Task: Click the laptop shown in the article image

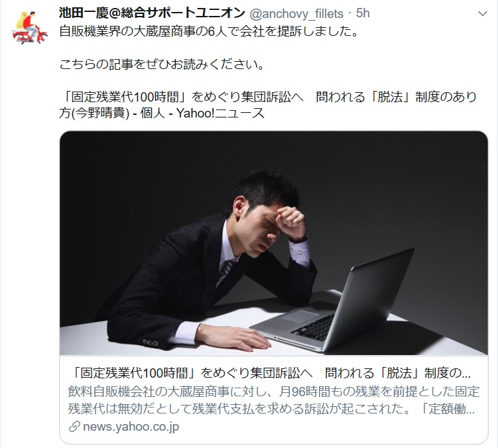Action: 332,302
